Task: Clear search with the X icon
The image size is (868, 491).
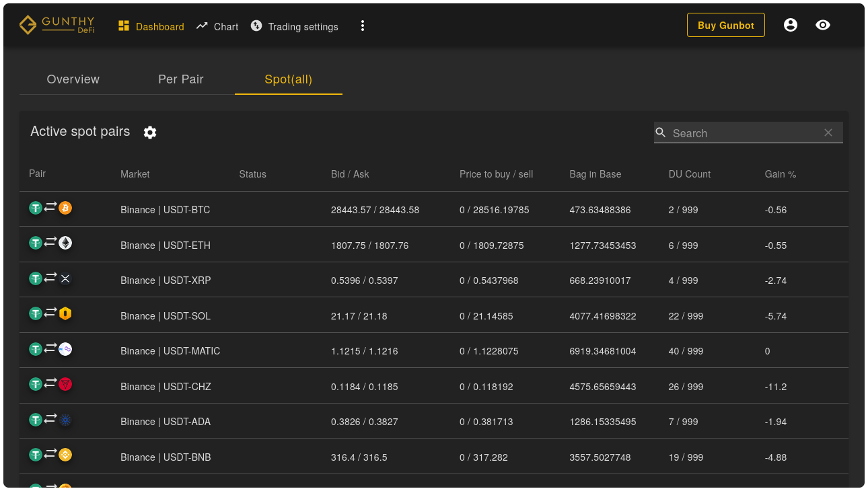Action: click(828, 133)
